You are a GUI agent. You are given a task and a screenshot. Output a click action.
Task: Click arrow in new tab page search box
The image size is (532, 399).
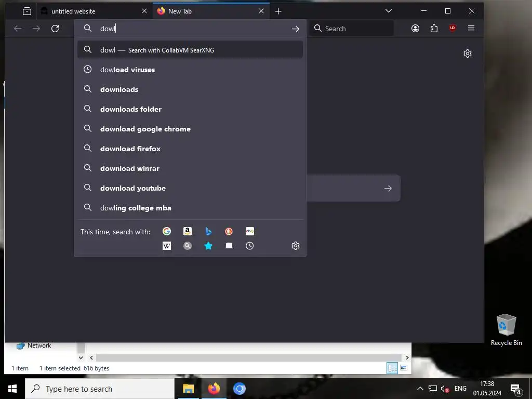(388, 188)
